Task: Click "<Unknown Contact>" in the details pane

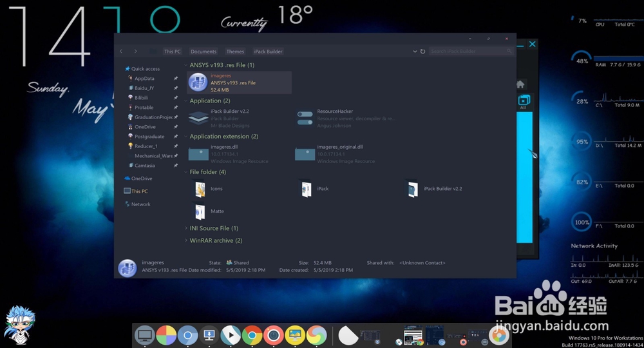Action: [x=422, y=262]
